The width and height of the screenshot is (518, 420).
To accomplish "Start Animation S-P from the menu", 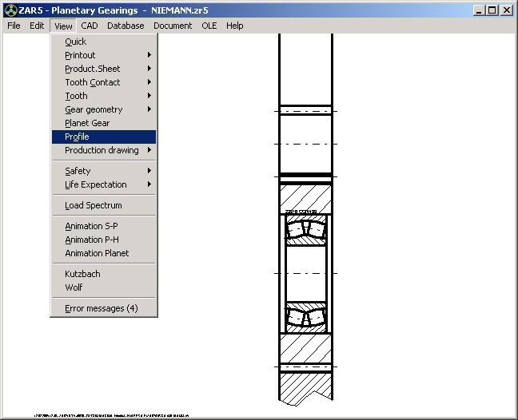I will pyautogui.click(x=91, y=226).
